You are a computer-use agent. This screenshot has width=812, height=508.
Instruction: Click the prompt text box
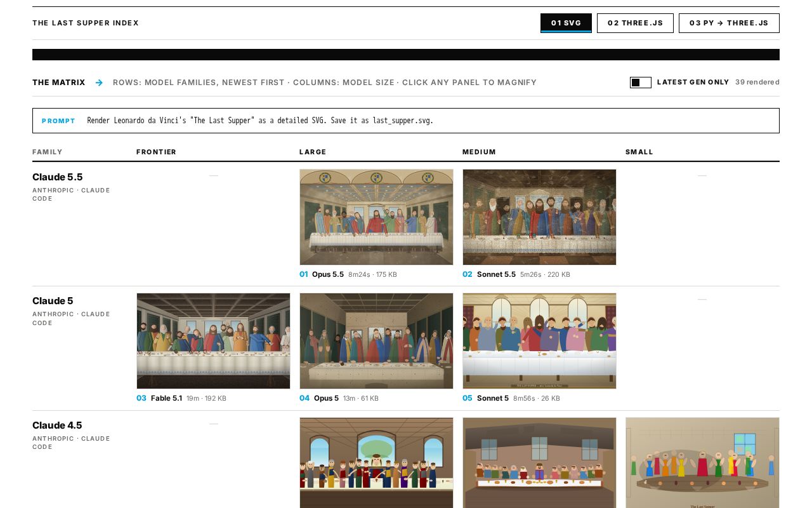pos(406,121)
